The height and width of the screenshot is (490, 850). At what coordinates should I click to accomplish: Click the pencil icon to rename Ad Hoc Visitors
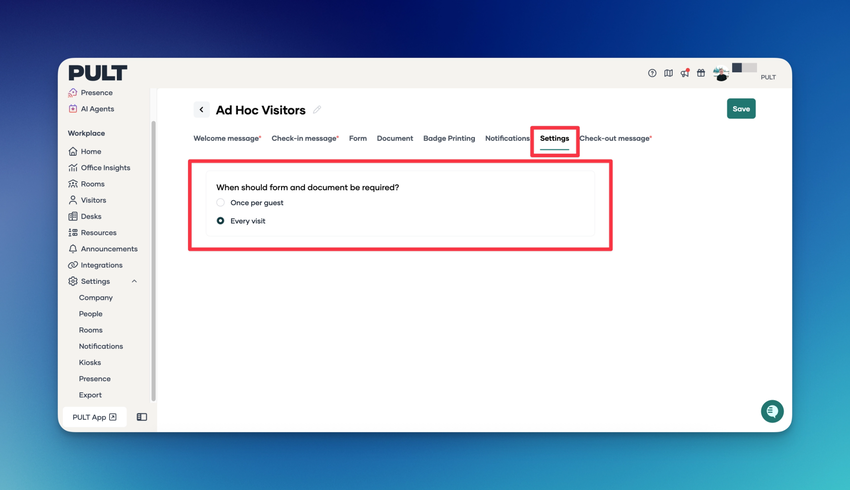coord(318,110)
